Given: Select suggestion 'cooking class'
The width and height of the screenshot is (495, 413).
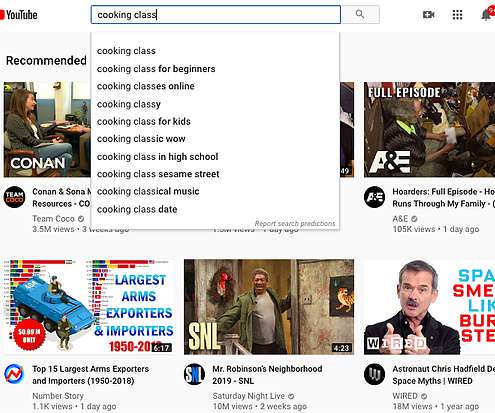Looking at the screenshot, I should (x=215, y=51).
